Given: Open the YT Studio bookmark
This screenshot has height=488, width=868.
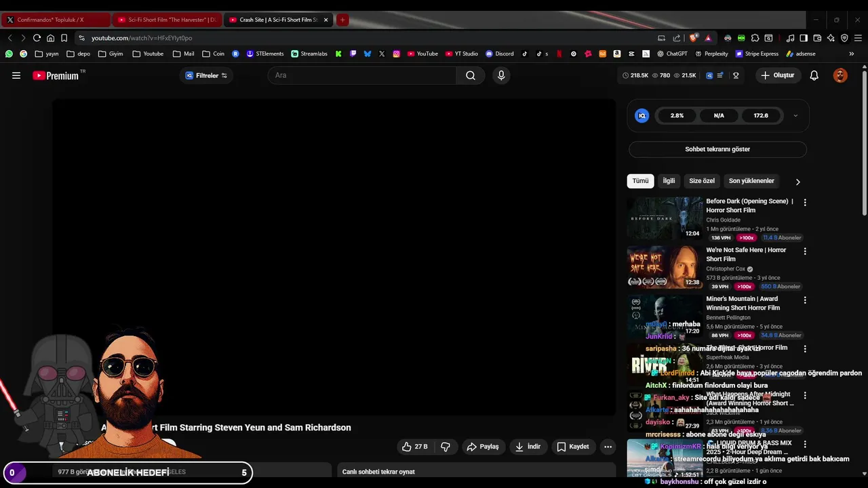Looking at the screenshot, I should [x=461, y=54].
